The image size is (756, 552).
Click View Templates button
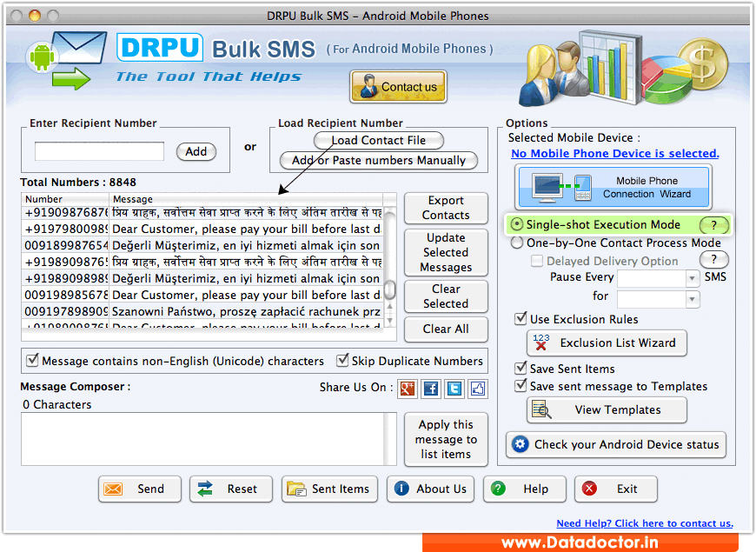pos(607,409)
